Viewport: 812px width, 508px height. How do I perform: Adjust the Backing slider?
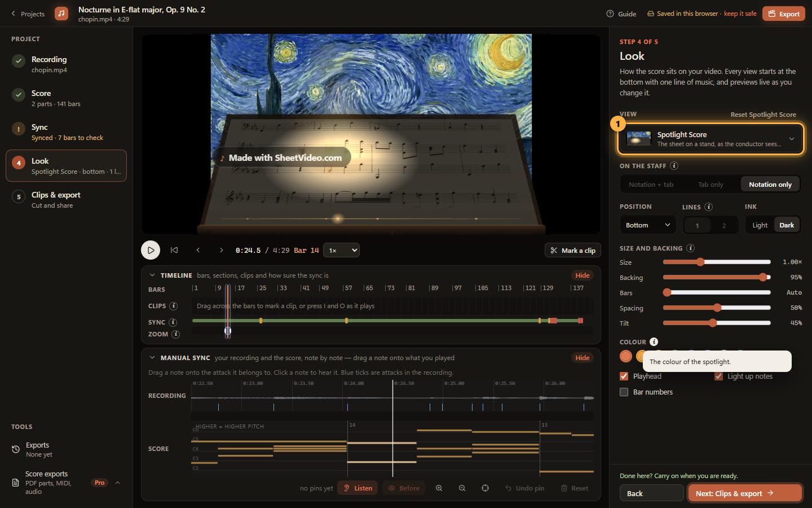coord(717,277)
